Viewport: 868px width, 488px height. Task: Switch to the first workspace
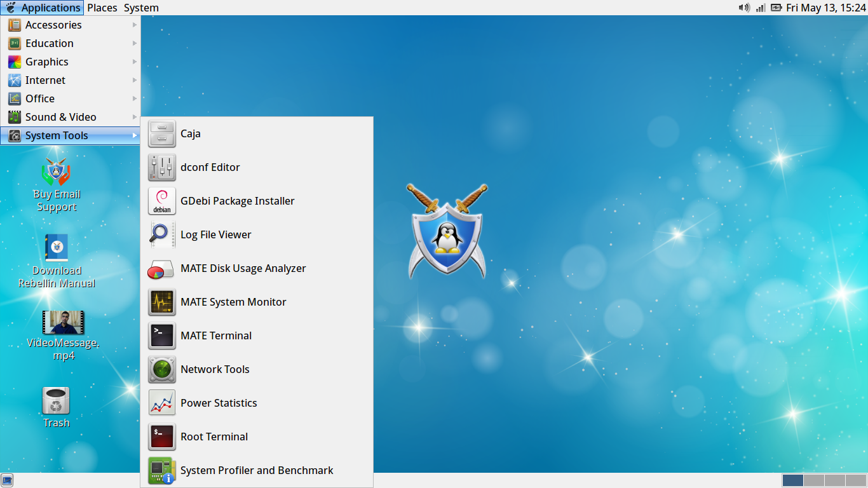[793, 480]
